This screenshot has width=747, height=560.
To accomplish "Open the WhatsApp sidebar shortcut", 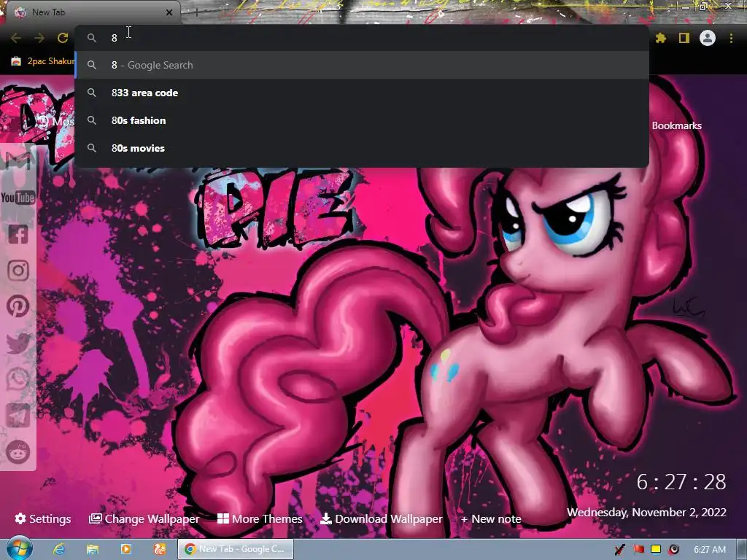I will [18, 379].
